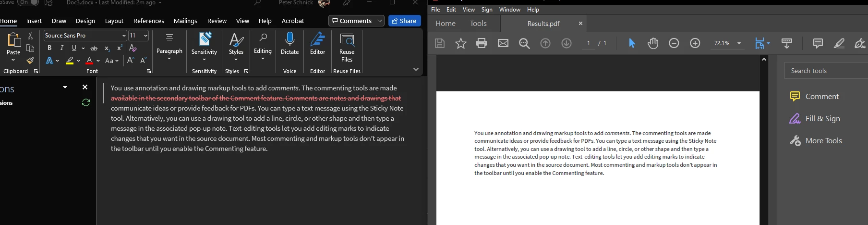Open the highlight color dropdown arrow
The image size is (868, 225).
tap(78, 61)
